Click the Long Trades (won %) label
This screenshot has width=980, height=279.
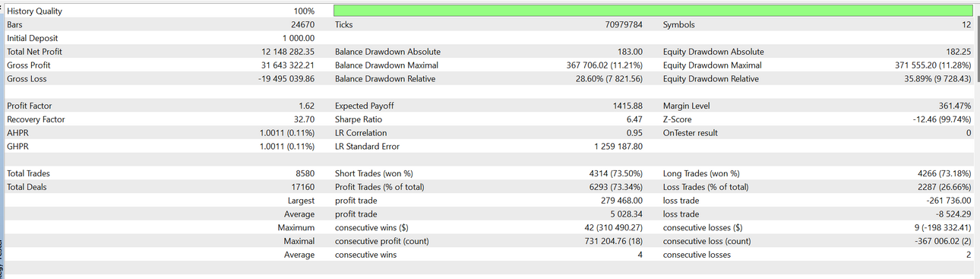pos(701,173)
